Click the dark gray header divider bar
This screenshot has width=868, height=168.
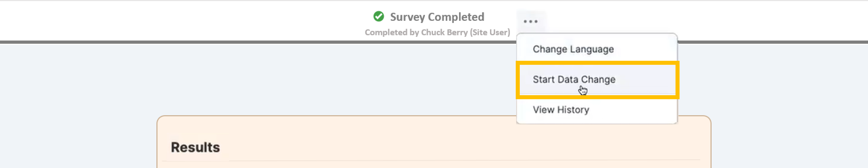tap(236, 42)
